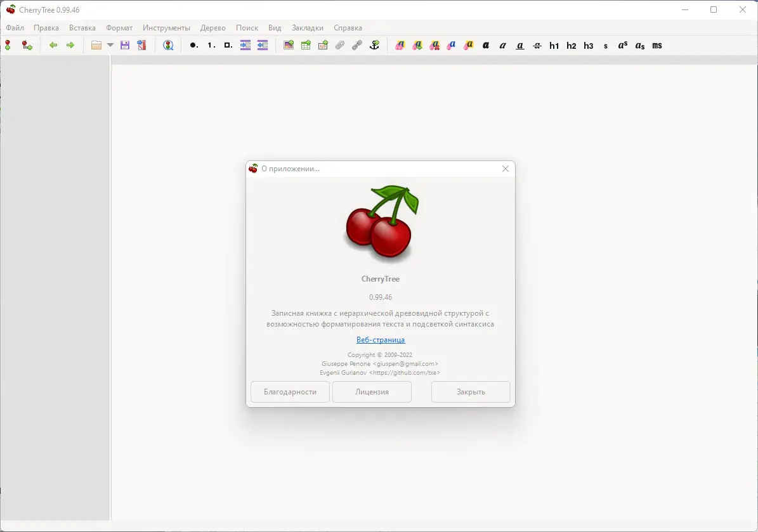Screen dimensions: 758x532
Task: Add a new node with the cherry-plus icon
Action: 8,46
